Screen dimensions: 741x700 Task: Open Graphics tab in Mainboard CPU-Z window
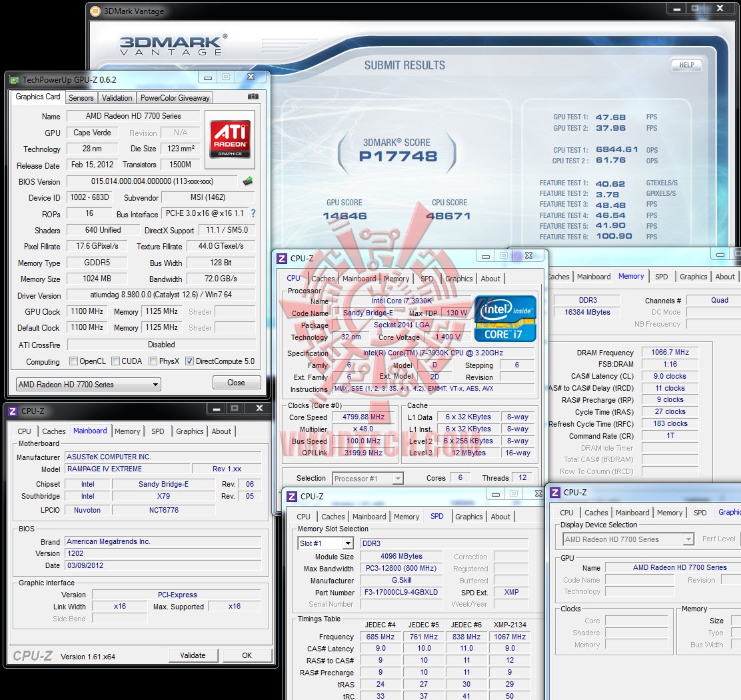tap(189, 431)
